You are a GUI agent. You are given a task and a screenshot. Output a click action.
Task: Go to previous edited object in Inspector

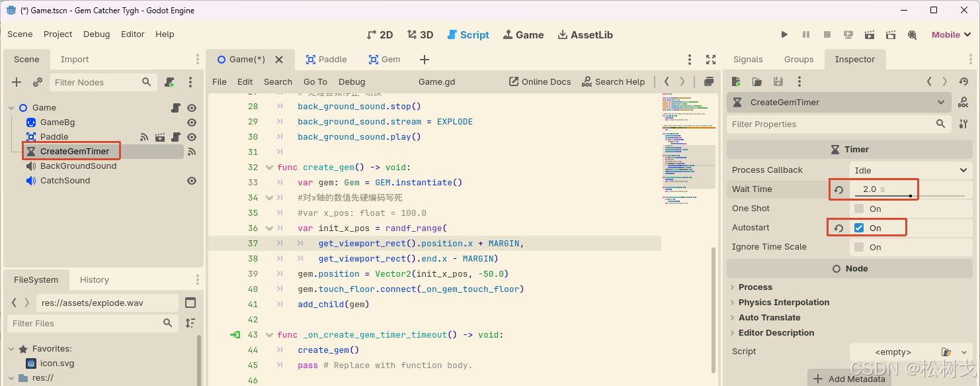(929, 81)
